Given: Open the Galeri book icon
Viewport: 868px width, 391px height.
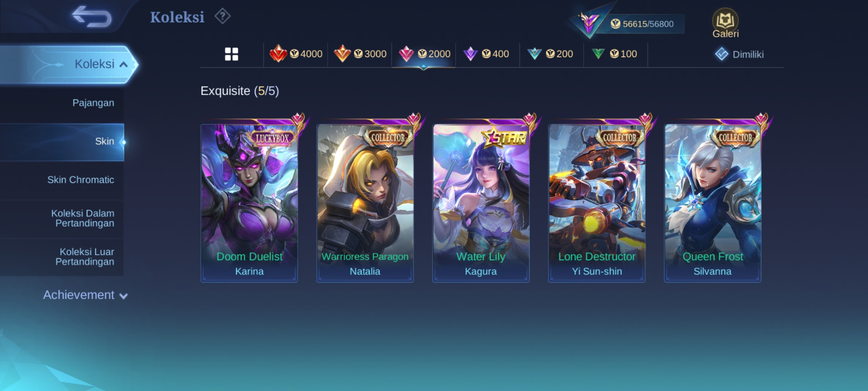Looking at the screenshot, I should 726,23.
